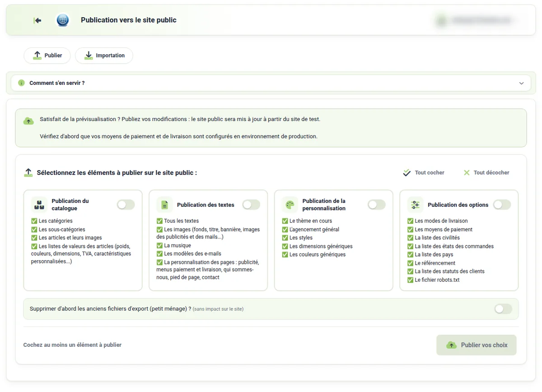The image size is (542, 392).
Task: Click the Les sous-catégories list item
Action: coord(58,229)
